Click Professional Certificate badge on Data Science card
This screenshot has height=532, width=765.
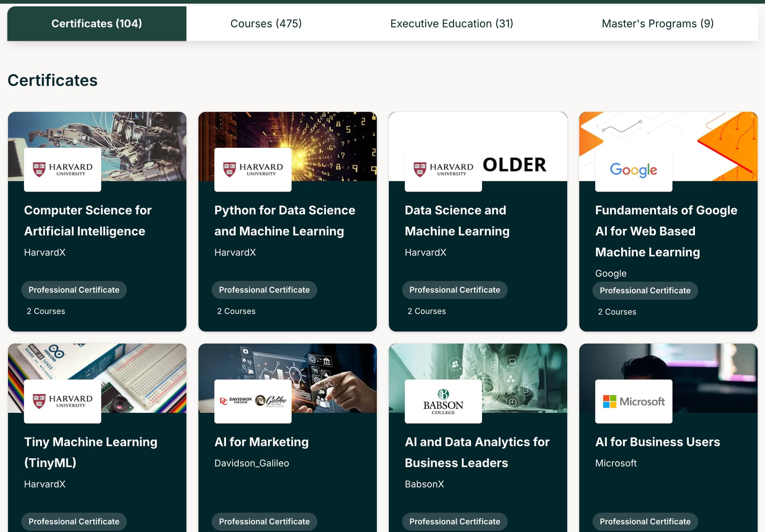(x=455, y=290)
